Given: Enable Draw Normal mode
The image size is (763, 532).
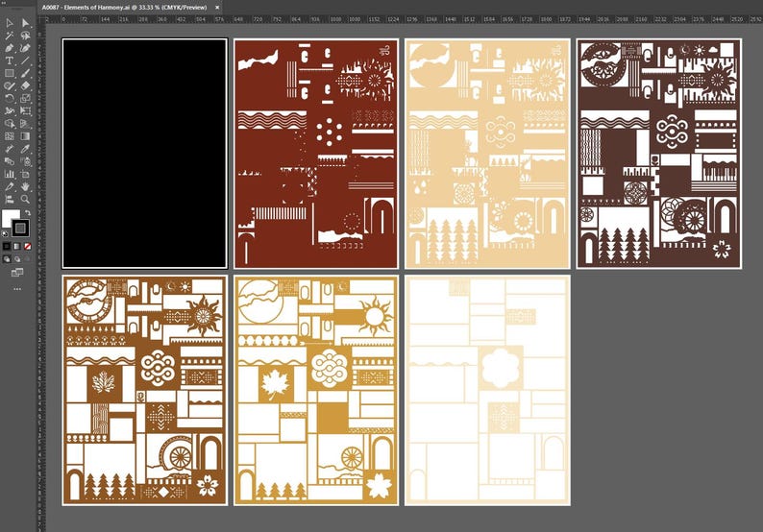Looking at the screenshot, I should coord(7,259).
